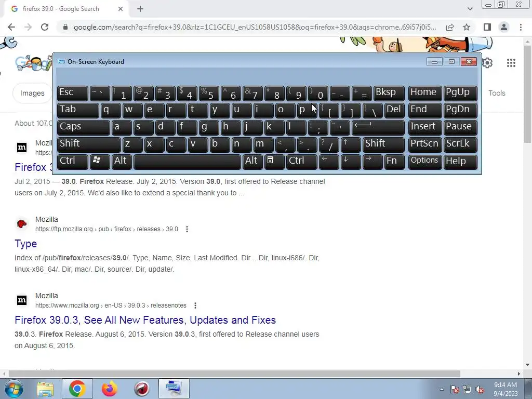The height and width of the screenshot is (399, 532).
Task: Toggle Chrome side panel icon
Action: [487, 27]
